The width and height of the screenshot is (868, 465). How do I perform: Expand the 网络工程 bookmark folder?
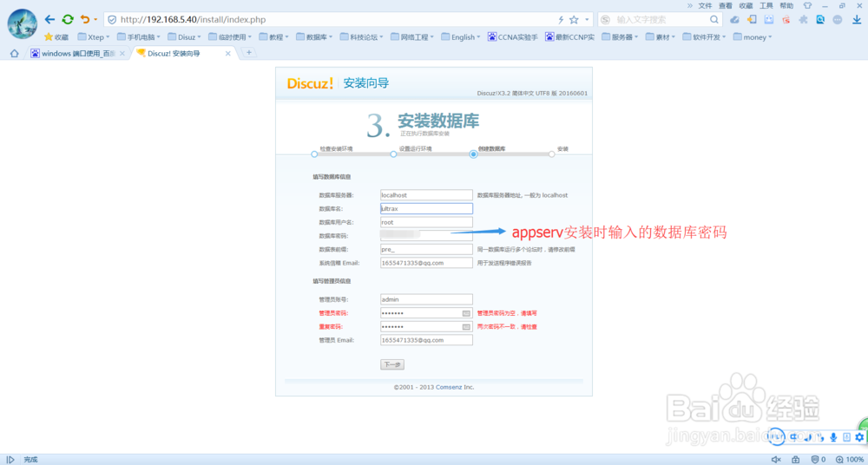point(412,37)
